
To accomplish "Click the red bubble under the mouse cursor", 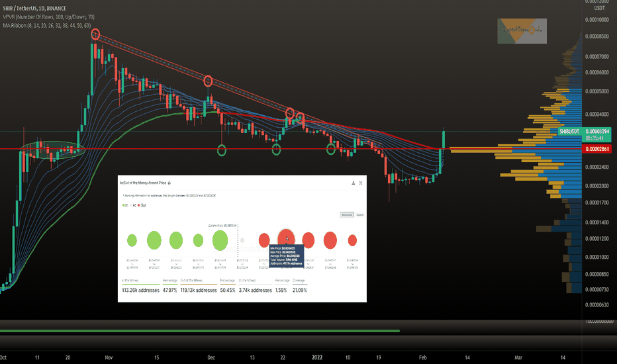I will tap(286, 238).
